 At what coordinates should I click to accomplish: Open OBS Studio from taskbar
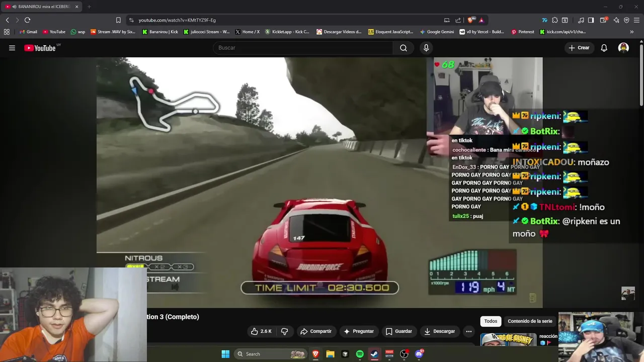coord(404,354)
